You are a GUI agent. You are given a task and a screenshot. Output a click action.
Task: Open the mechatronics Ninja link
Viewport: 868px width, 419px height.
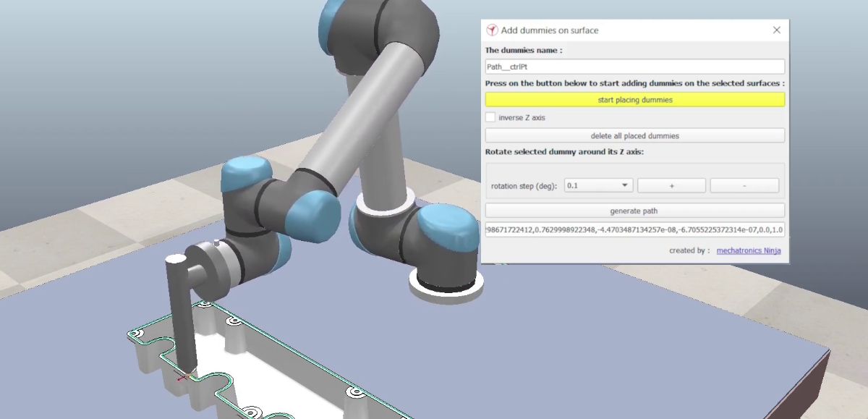click(x=748, y=250)
